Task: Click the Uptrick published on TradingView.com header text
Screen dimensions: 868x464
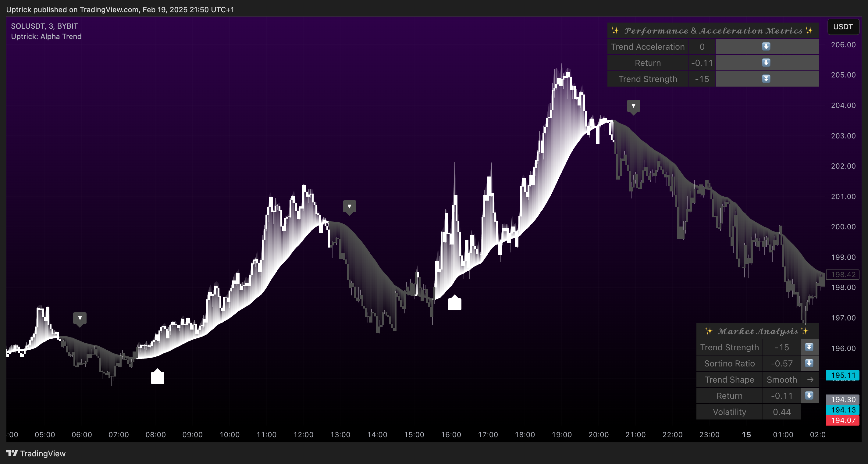Action: point(120,9)
